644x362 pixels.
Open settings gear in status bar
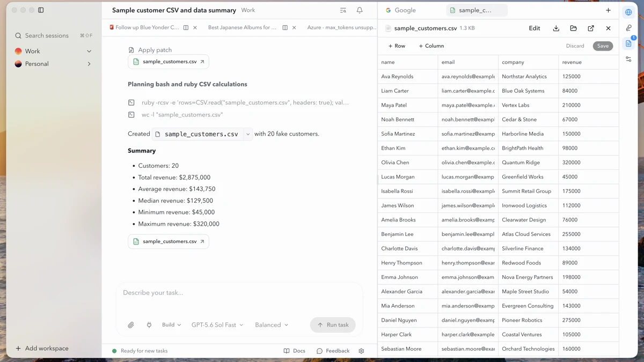[x=361, y=351]
